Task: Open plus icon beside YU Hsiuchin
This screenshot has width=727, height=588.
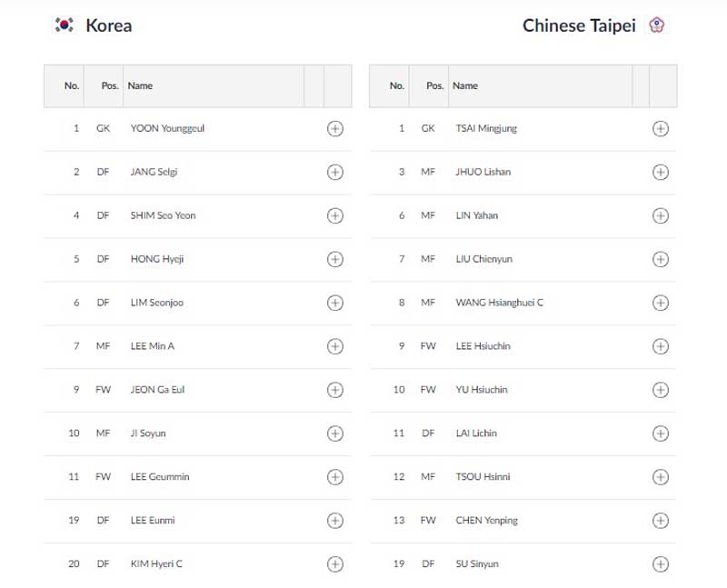Action: click(661, 390)
